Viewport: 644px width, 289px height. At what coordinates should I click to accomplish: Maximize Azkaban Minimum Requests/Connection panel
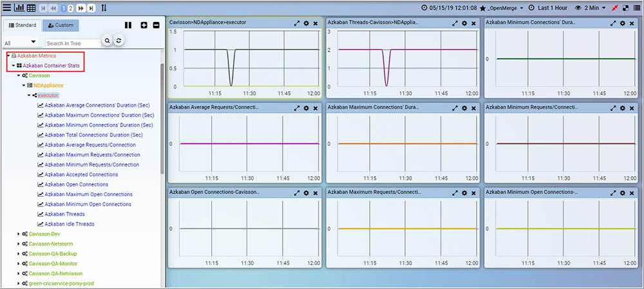coord(613,108)
